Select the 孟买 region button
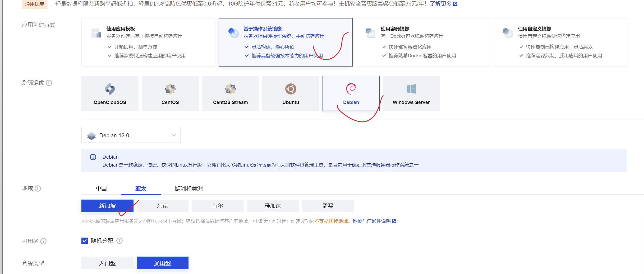Image resolution: width=644 pixels, height=274 pixels. (328, 206)
